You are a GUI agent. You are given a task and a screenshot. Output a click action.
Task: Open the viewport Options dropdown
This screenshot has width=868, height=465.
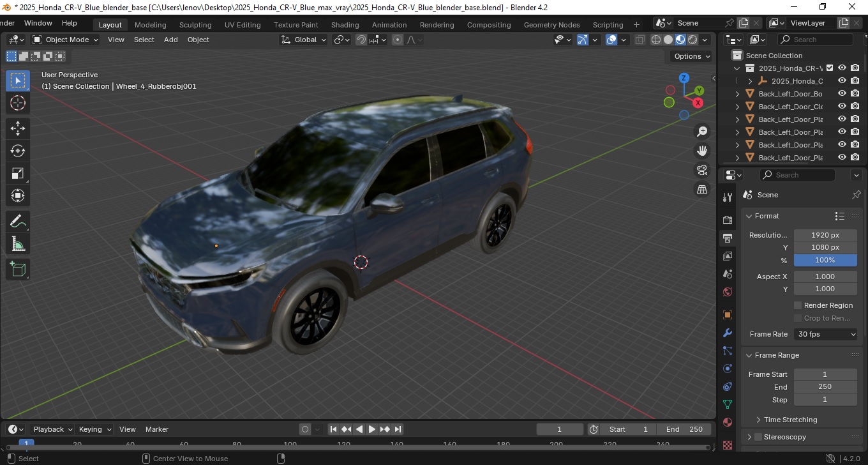(692, 56)
